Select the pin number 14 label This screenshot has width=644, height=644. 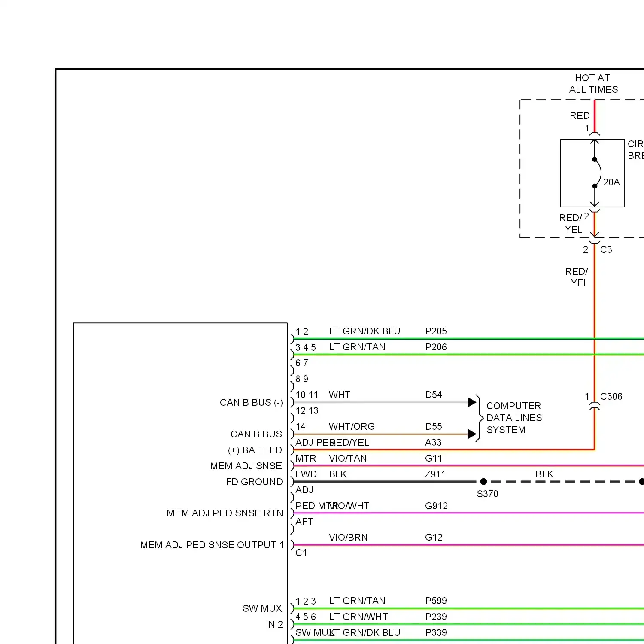301,426
